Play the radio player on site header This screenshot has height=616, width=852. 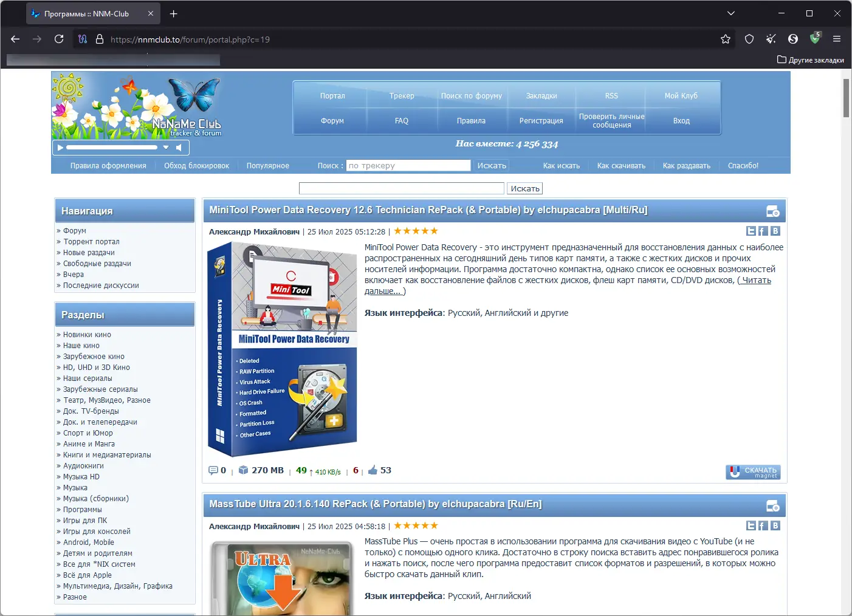click(60, 147)
